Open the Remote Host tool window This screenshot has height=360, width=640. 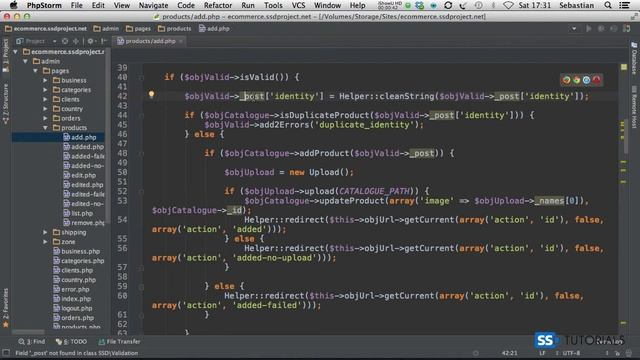pos(634,107)
